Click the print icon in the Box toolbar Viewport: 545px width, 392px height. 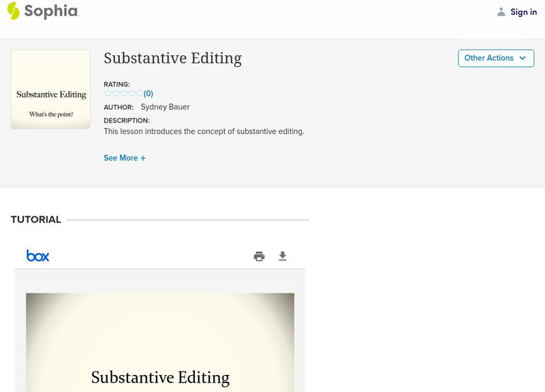(x=258, y=256)
